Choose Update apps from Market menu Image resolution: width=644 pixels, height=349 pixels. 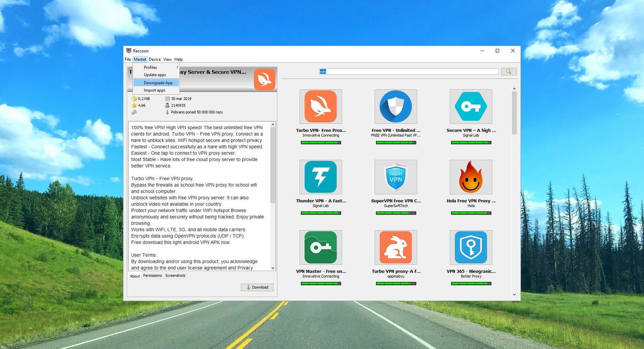[x=156, y=75]
